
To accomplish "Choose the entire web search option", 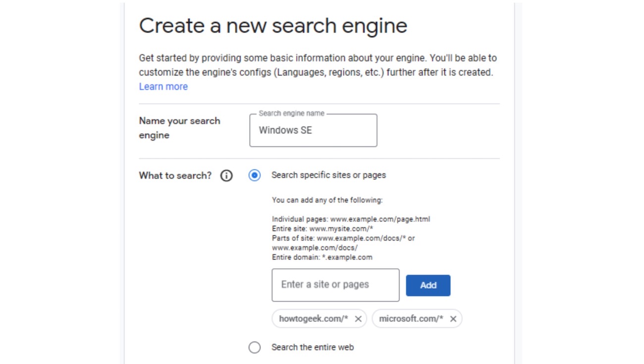I will coord(255,347).
